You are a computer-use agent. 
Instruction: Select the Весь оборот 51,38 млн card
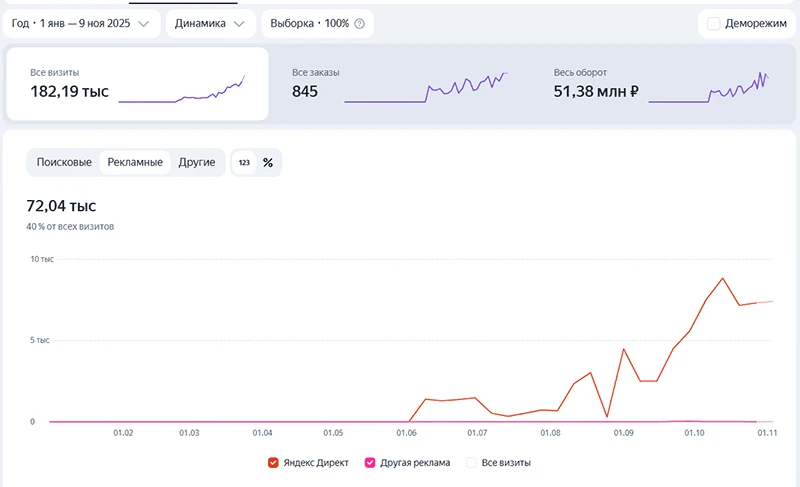pos(662,84)
